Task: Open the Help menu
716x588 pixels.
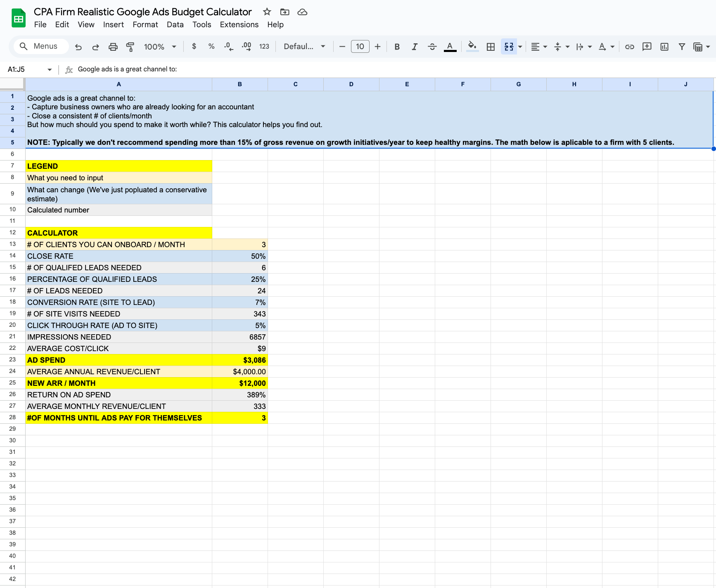Action: pyautogui.click(x=275, y=25)
